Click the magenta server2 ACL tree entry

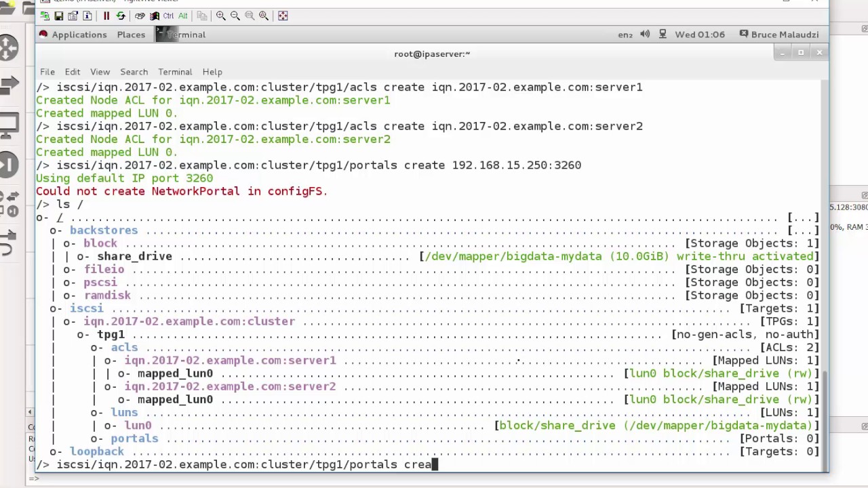click(x=230, y=386)
